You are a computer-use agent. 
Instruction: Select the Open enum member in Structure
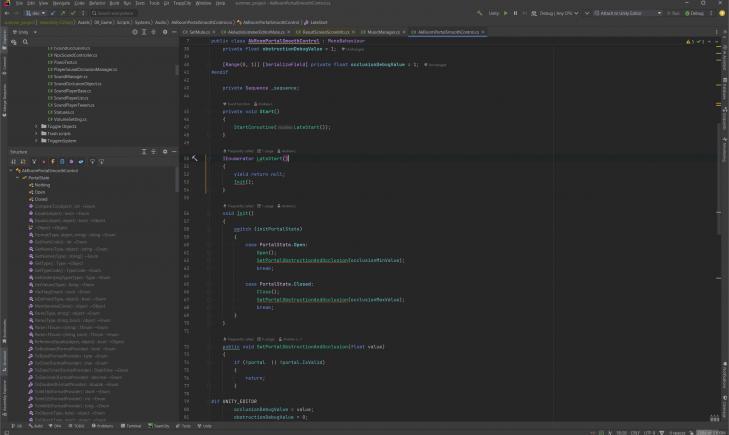pyautogui.click(x=37, y=192)
